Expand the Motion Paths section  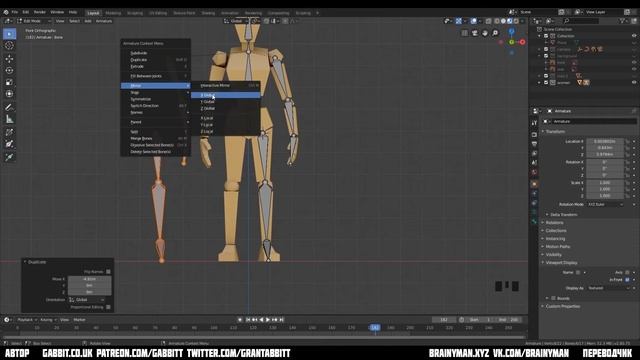(x=558, y=247)
